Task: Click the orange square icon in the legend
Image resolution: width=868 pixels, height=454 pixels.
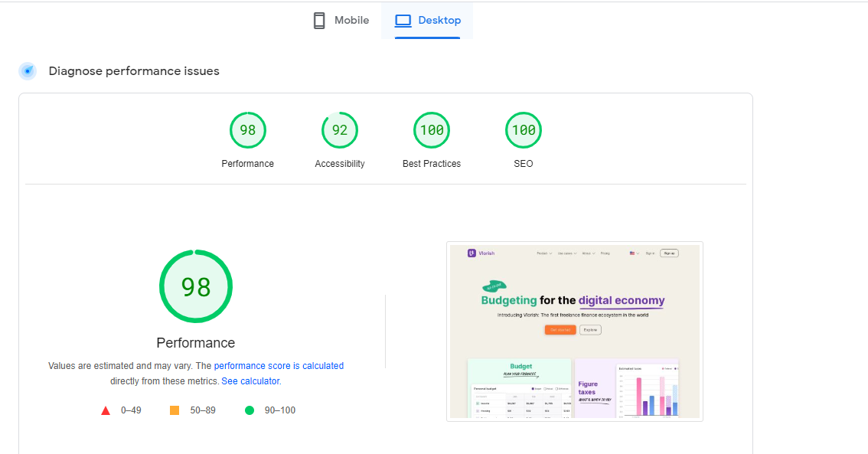Action: click(175, 410)
